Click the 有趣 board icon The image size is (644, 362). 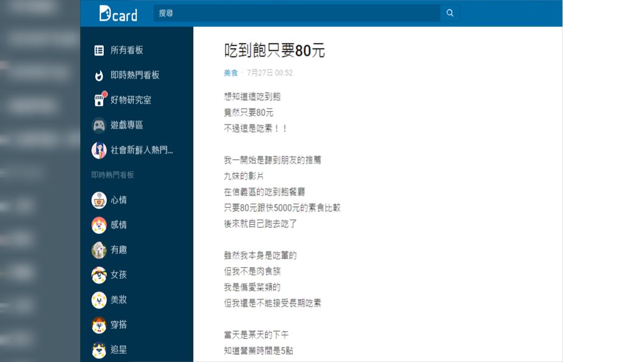(99, 250)
